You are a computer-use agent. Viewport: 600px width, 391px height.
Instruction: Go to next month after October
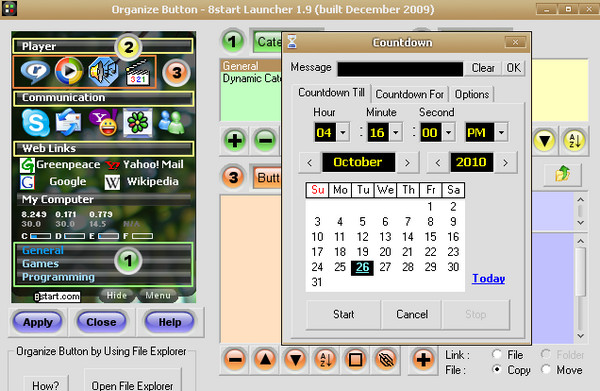coord(408,163)
